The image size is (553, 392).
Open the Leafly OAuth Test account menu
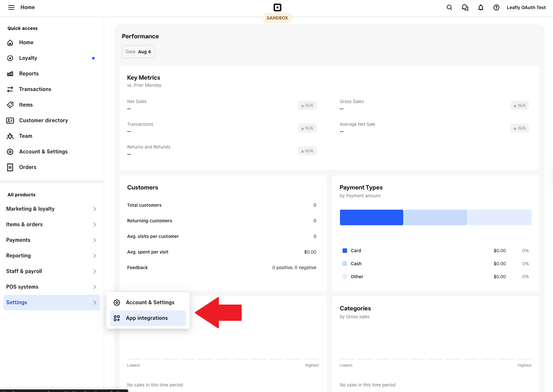coord(526,7)
